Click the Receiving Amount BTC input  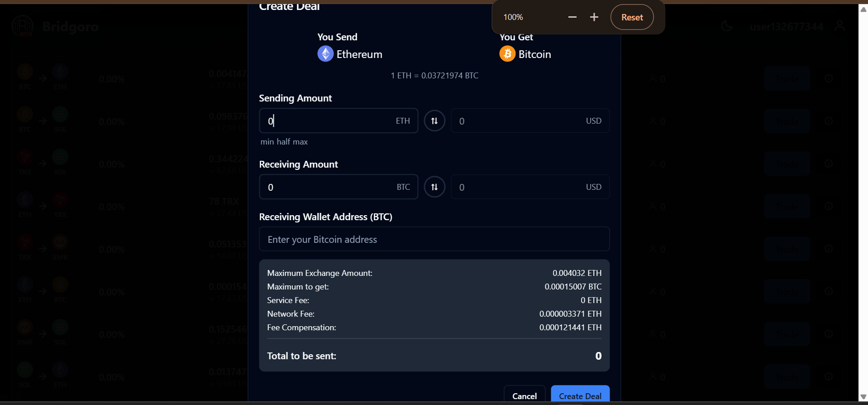339,187
